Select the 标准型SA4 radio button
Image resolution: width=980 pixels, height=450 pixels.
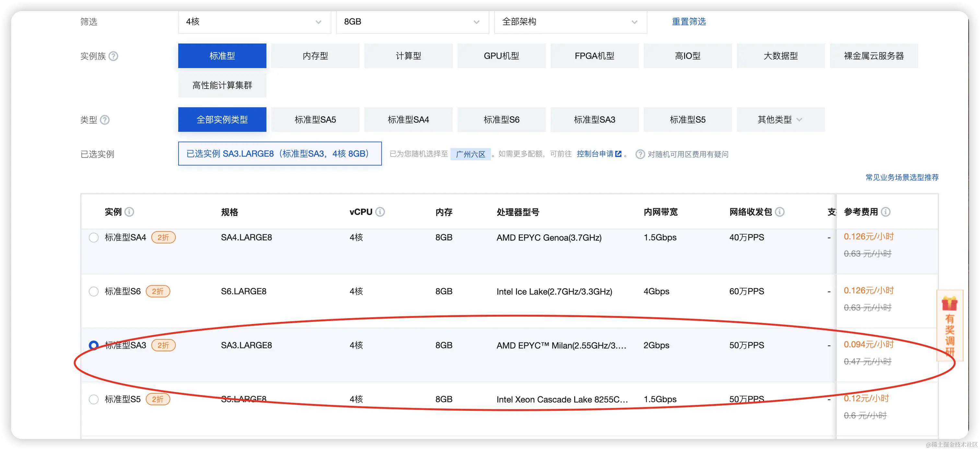coord(94,237)
